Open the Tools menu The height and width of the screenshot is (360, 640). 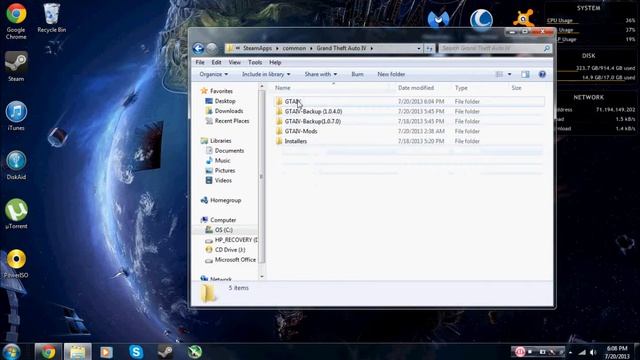[255, 62]
